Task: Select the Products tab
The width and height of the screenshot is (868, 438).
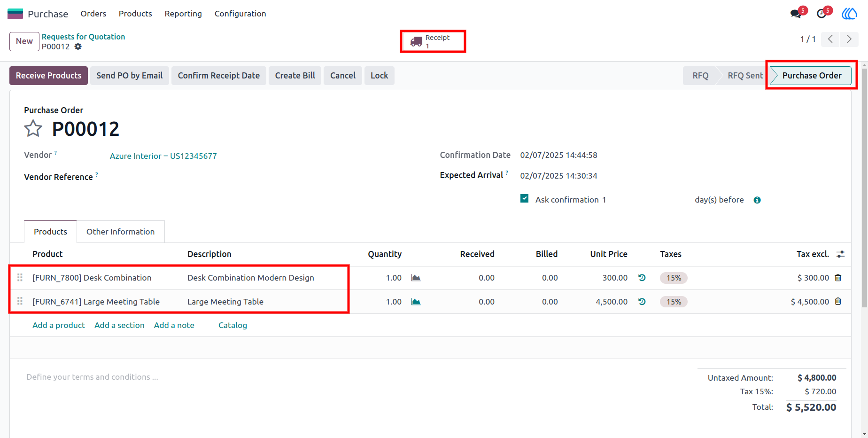Action: pos(50,232)
